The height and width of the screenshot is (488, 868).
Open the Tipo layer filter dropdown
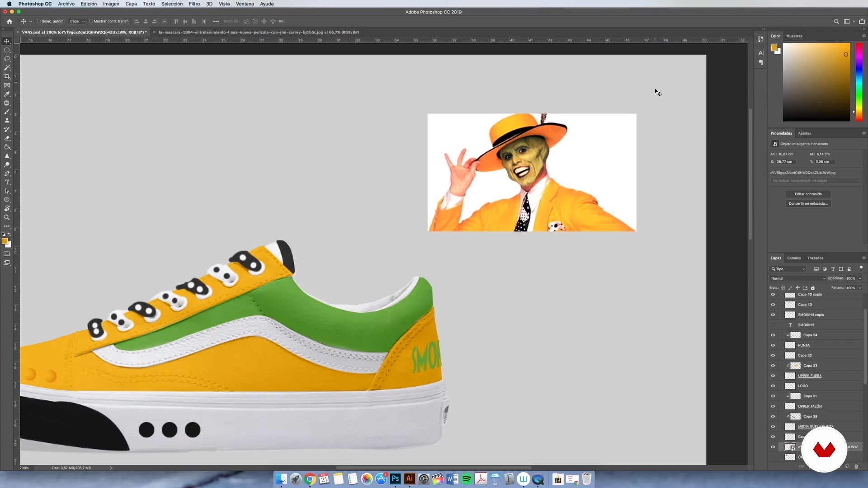(x=788, y=269)
